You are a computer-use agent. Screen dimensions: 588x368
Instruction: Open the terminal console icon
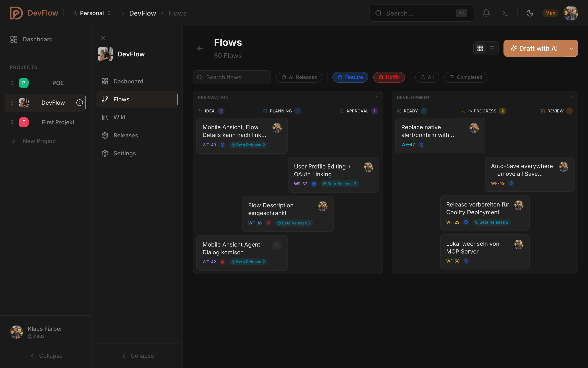[505, 13]
